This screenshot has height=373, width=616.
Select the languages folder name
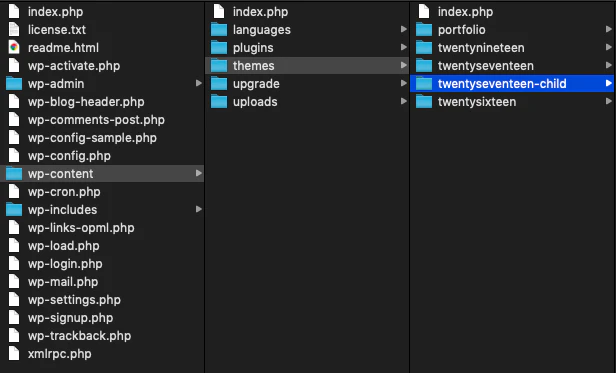pyautogui.click(x=262, y=30)
